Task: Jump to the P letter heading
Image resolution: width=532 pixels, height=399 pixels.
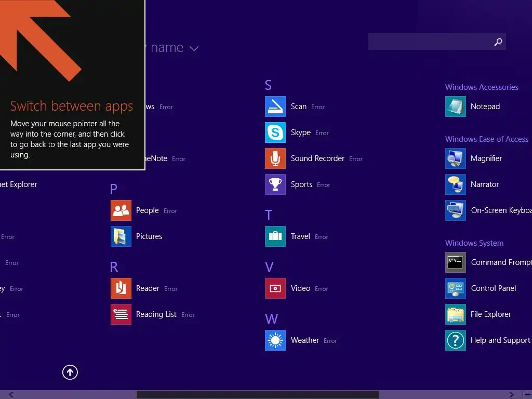Action: pyautogui.click(x=114, y=189)
